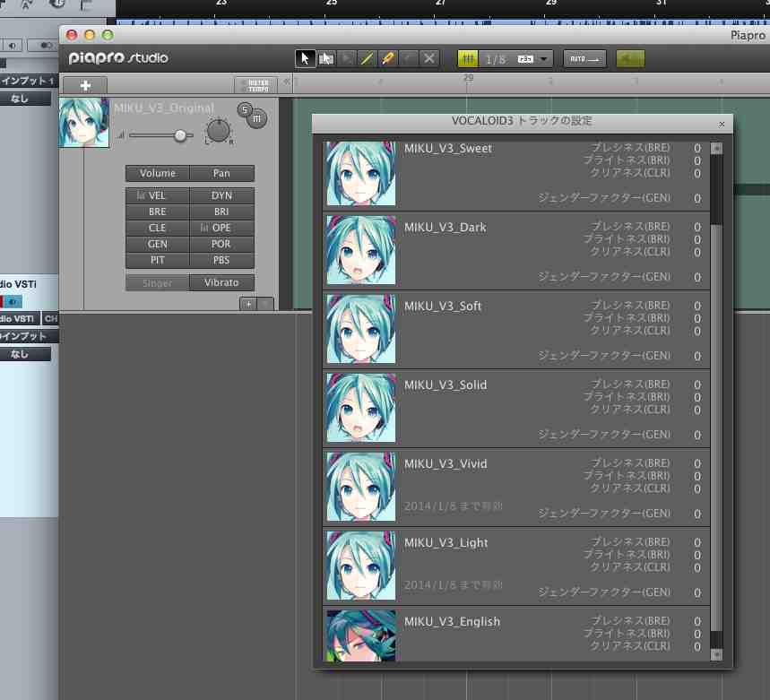Click the olive green button after AUTO

click(630, 59)
